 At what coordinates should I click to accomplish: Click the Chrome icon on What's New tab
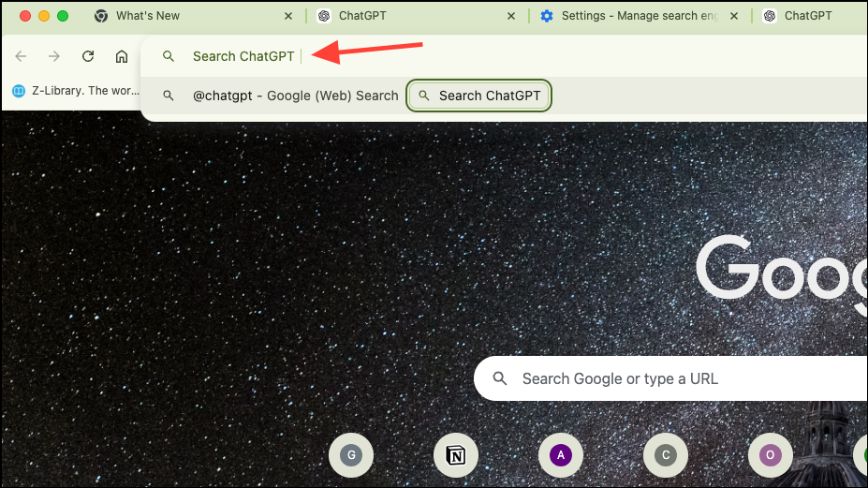pyautogui.click(x=101, y=16)
